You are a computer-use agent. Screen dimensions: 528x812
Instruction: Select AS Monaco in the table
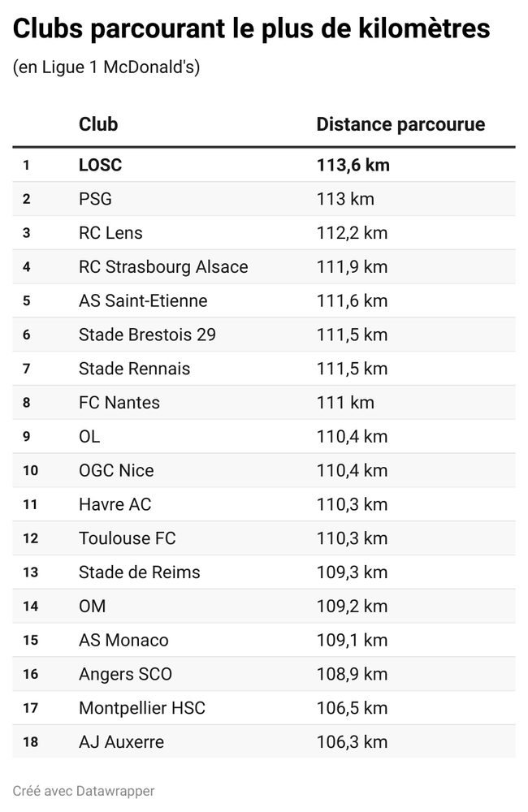(x=123, y=640)
